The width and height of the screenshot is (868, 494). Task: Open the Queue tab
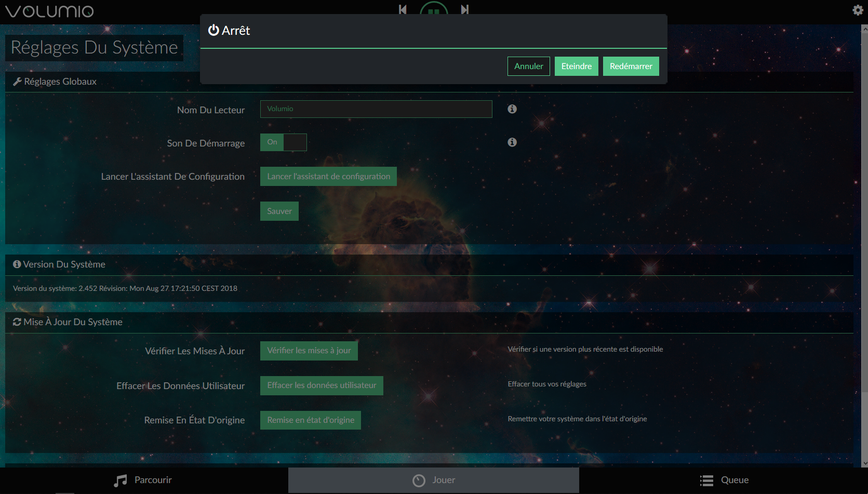pos(724,480)
